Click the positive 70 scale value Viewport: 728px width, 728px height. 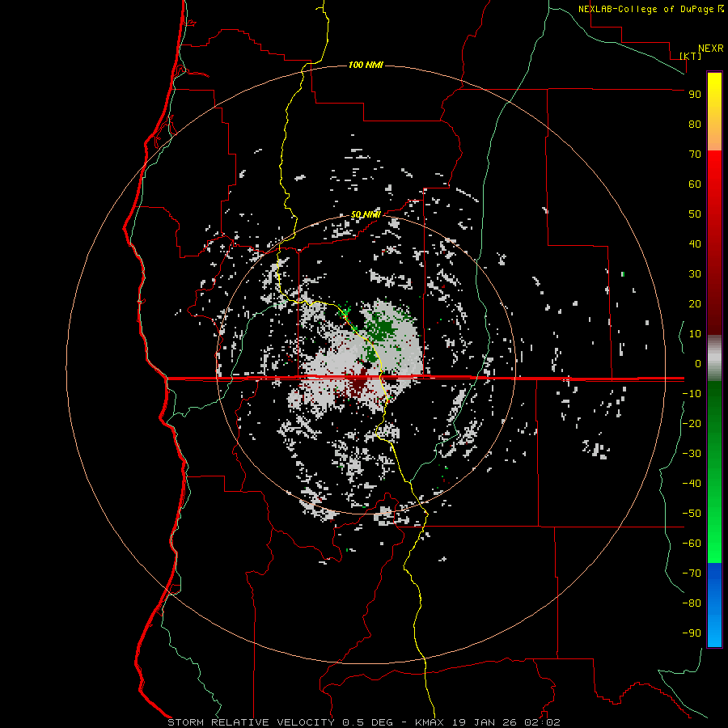(695, 154)
